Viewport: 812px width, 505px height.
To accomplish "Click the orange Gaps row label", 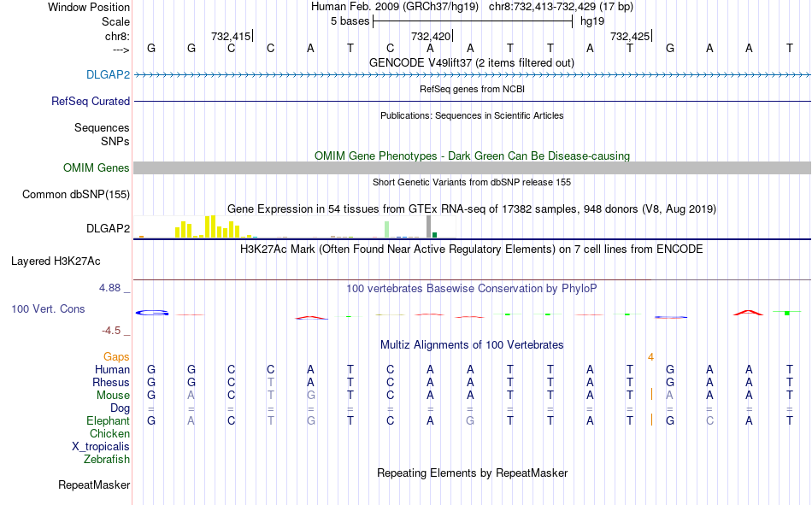I will point(116,356).
